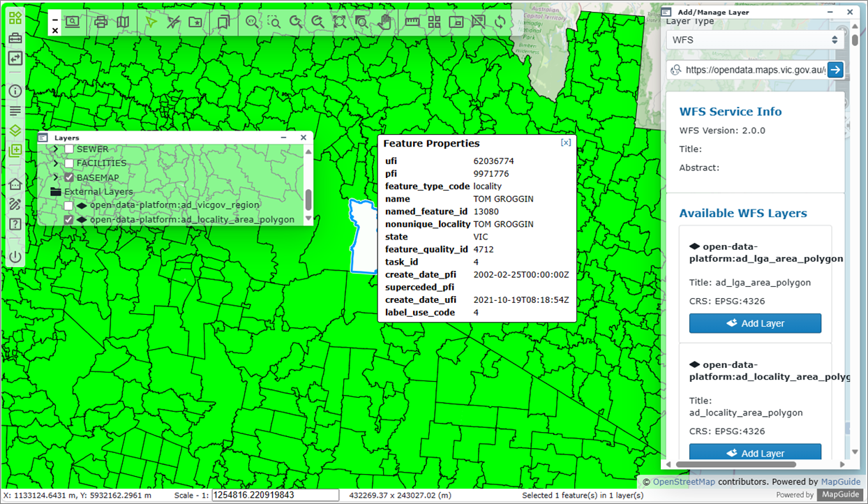Uncheck the BASEMAP layer checkbox

[x=69, y=177]
